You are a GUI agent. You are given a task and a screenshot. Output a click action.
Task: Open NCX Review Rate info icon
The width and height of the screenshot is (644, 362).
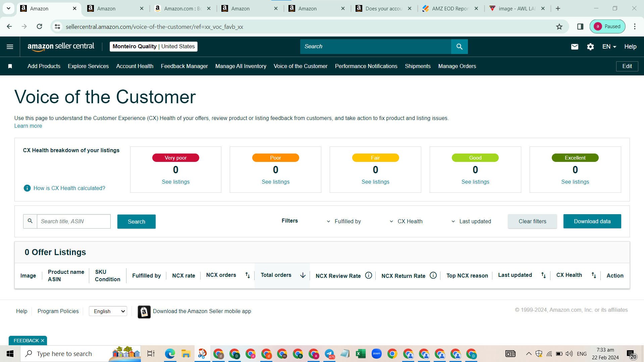point(369,275)
